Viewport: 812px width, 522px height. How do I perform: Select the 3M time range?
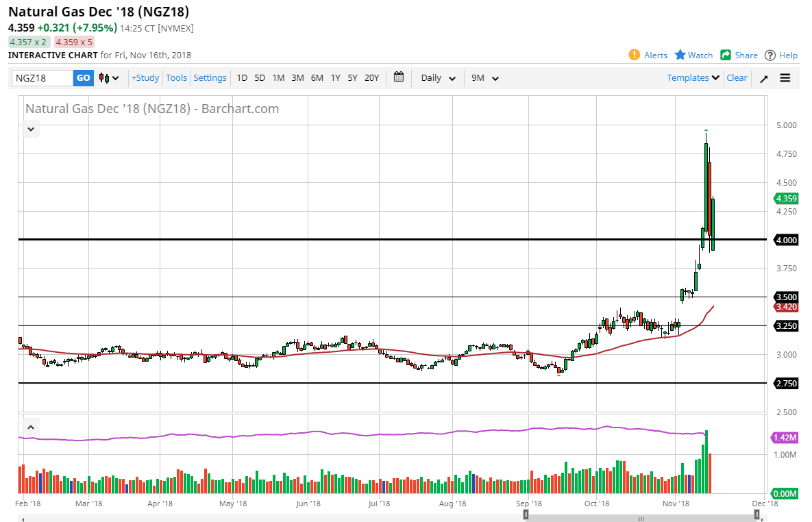tap(297, 77)
